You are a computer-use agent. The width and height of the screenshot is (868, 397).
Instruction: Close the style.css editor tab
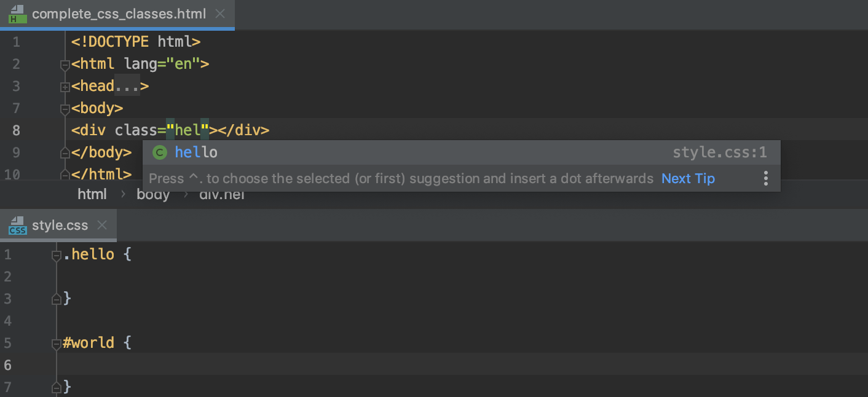(102, 225)
